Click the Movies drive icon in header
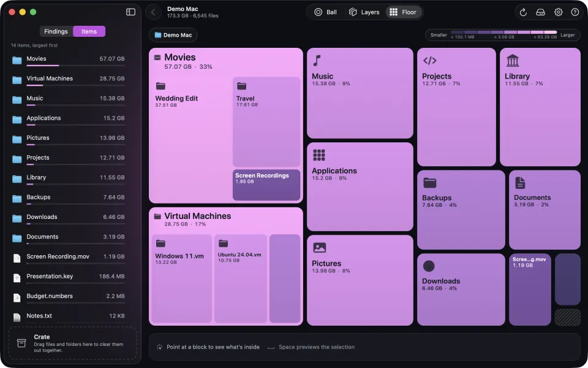The width and height of the screenshot is (588, 368). 157,58
